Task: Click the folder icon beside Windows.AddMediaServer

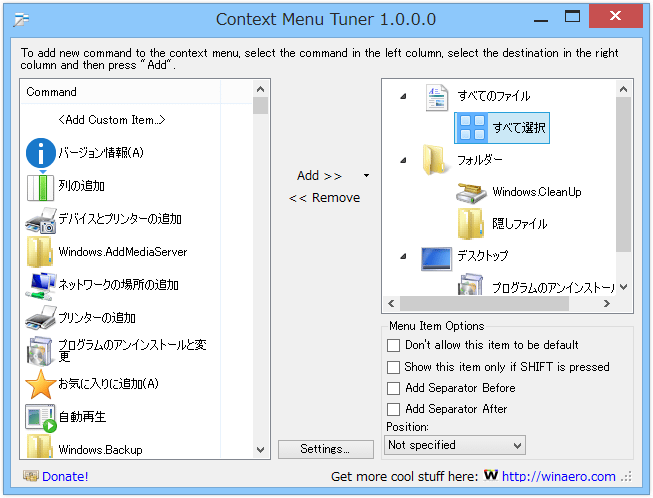Action: pos(40,252)
